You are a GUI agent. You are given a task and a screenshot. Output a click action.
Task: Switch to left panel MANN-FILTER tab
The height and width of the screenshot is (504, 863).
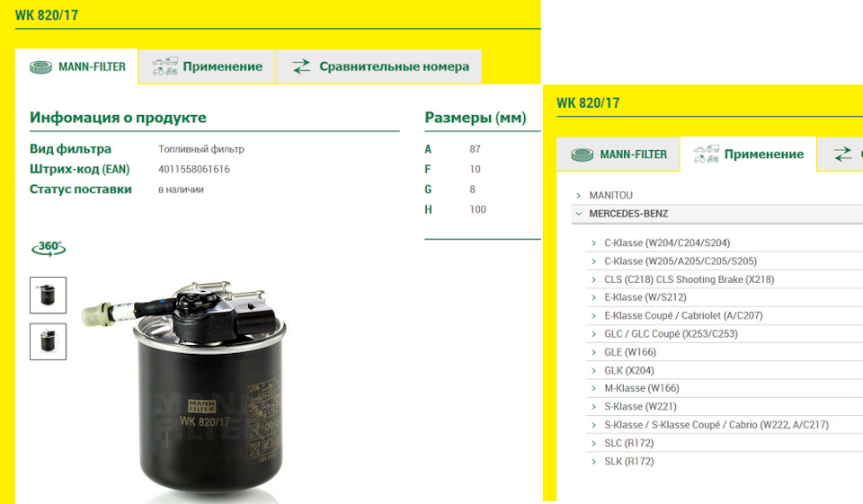[x=76, y=66]
